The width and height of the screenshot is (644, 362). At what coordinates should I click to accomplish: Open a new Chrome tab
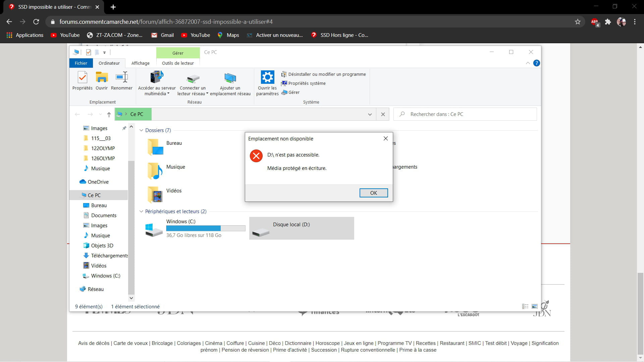[113, 7]
